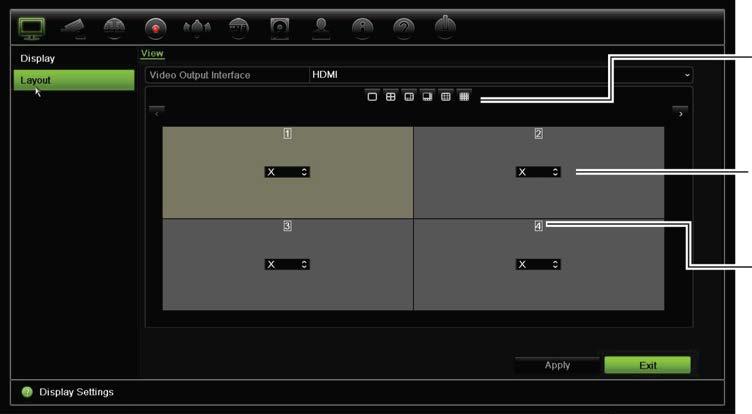Change camera selector in tile 3
This screenshot has width=752, height=414.
click(287, 264)
